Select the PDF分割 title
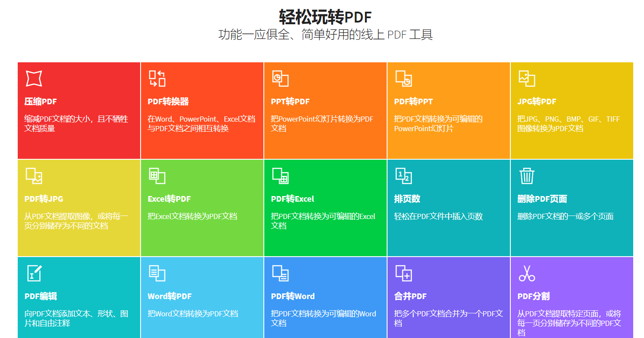The image size is (644, 338). point(534,296)
